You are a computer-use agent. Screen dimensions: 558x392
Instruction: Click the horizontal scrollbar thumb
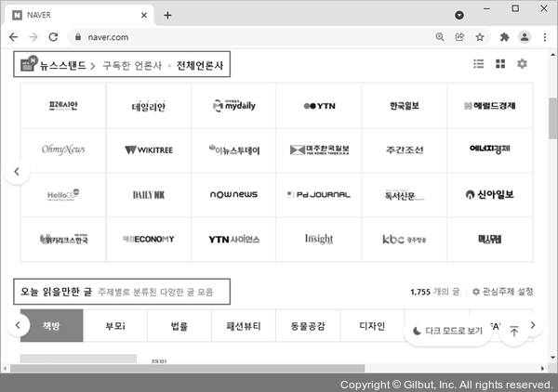(187, 368)
